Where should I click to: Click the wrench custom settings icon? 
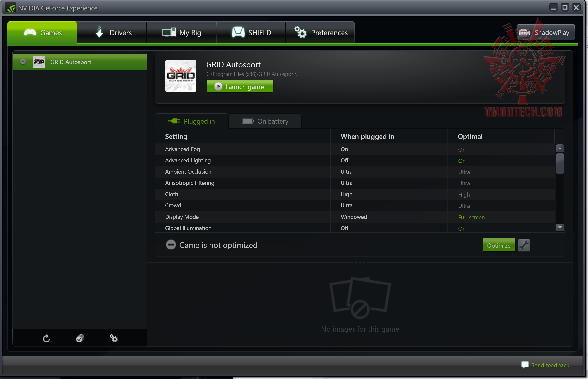(x=524, y=245)
